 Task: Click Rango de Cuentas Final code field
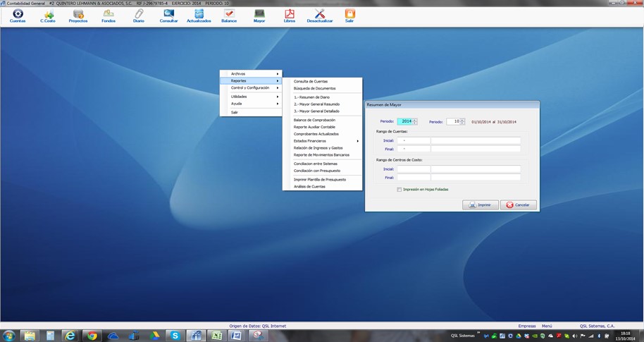tap(414, 149)
